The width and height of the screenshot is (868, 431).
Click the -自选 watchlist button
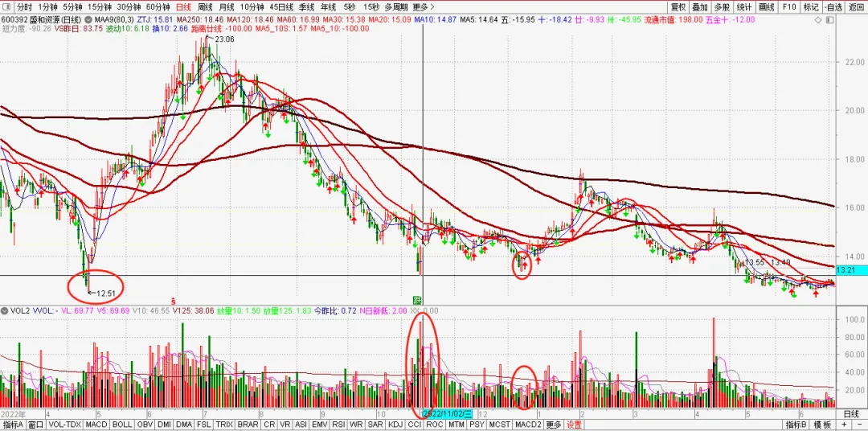point(833,7)
